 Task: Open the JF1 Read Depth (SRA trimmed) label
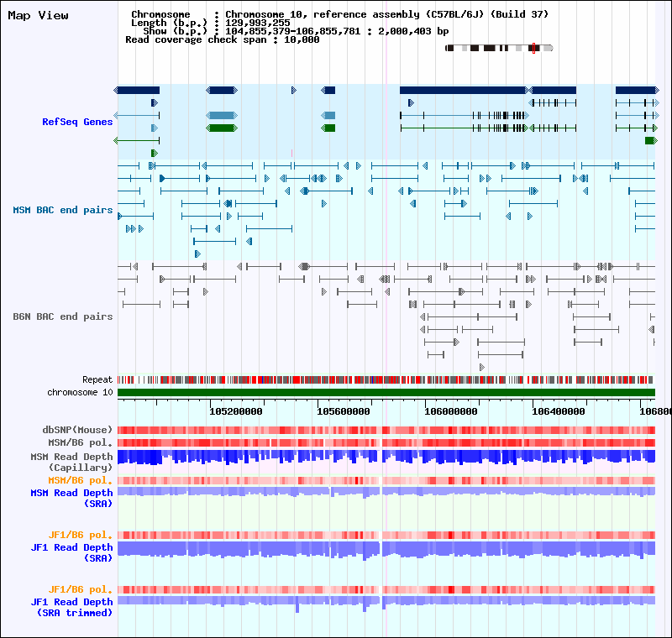pos(71,607)
